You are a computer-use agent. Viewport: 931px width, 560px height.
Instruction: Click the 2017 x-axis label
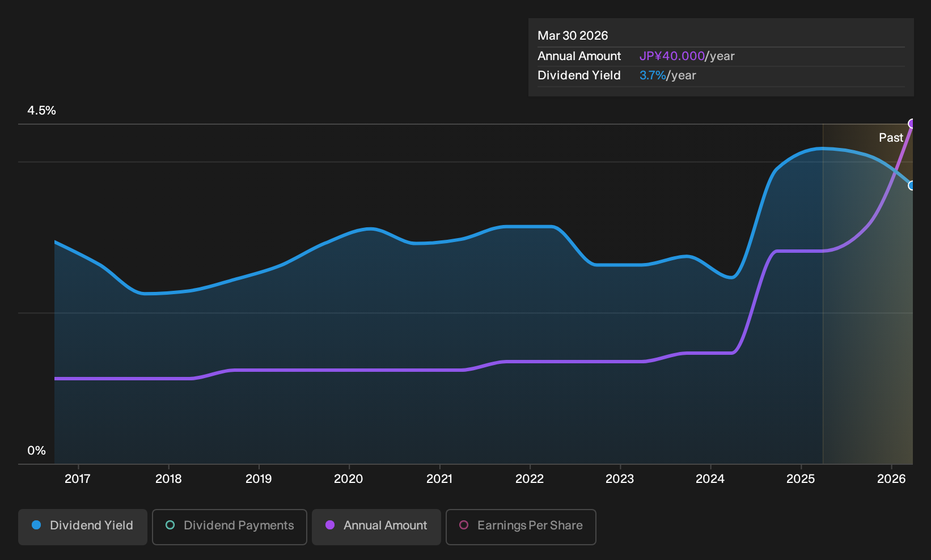78,479
